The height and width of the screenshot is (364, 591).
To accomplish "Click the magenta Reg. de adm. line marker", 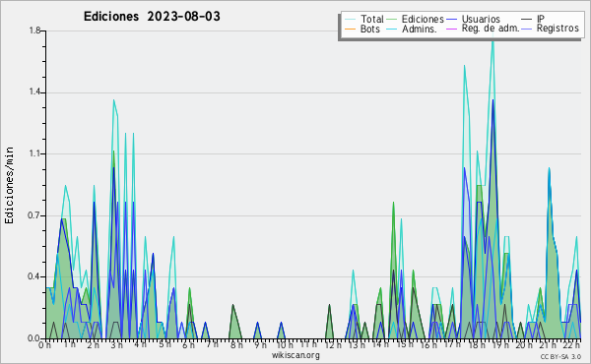I will click(x=451, y=29).
